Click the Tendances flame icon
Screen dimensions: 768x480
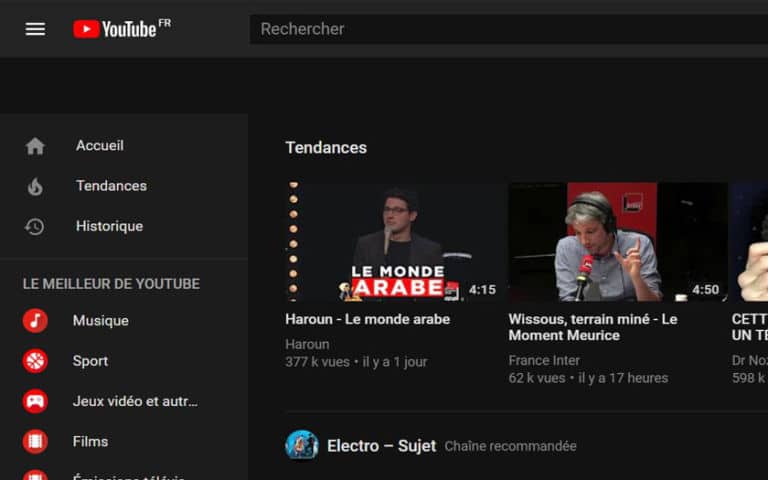(35, 186)
